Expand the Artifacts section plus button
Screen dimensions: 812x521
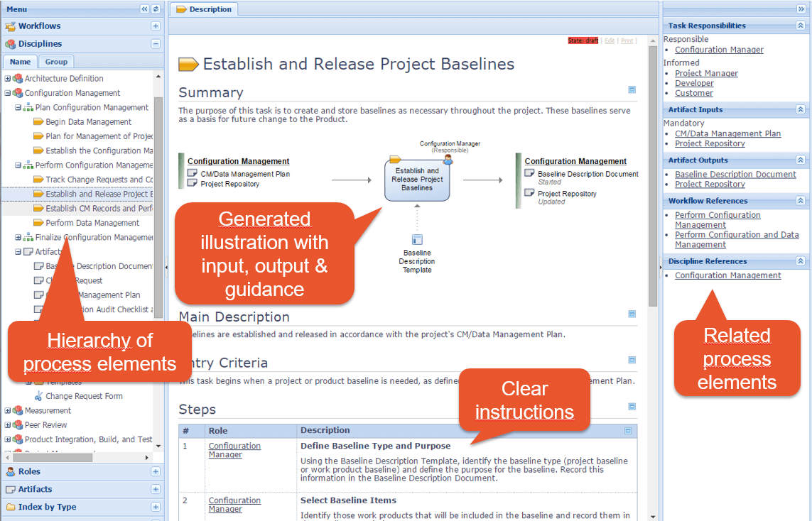click(156, 489)
